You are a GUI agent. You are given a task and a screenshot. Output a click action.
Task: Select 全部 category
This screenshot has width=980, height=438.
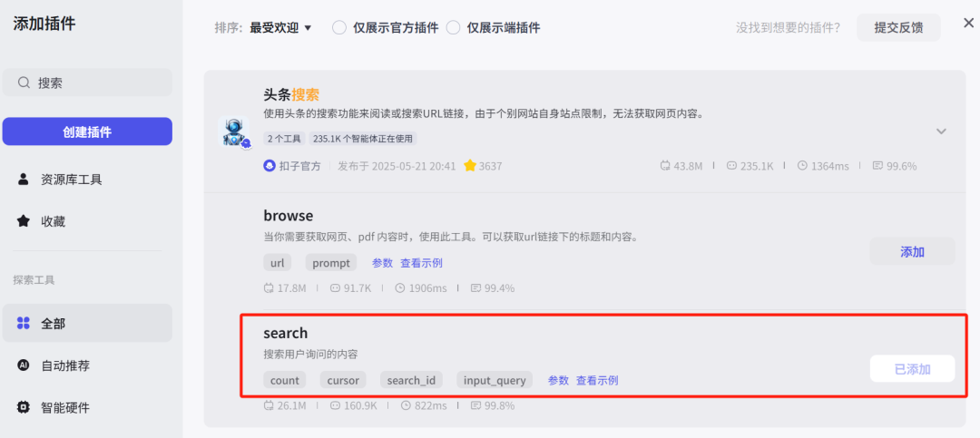(x=87, y=323)
